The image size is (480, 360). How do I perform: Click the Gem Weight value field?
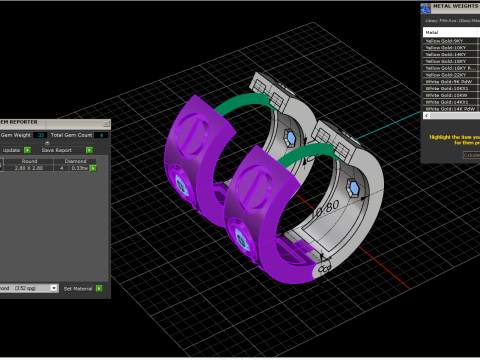coord(40,135)
